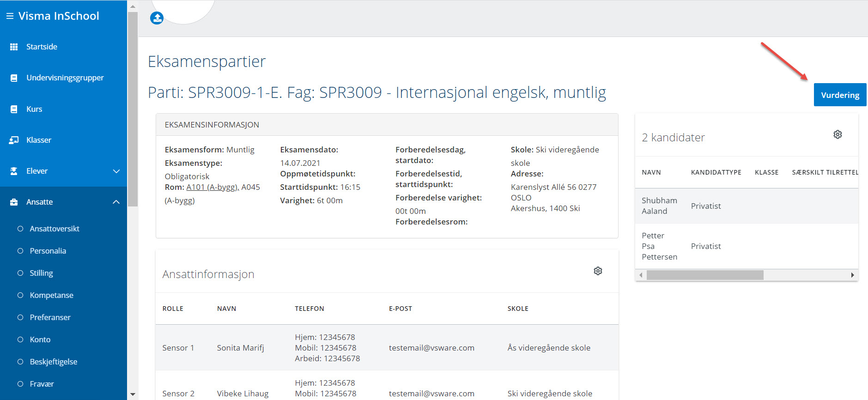
Task: Click sidebar scrollbar down arrow
Action: coord(133,394)
